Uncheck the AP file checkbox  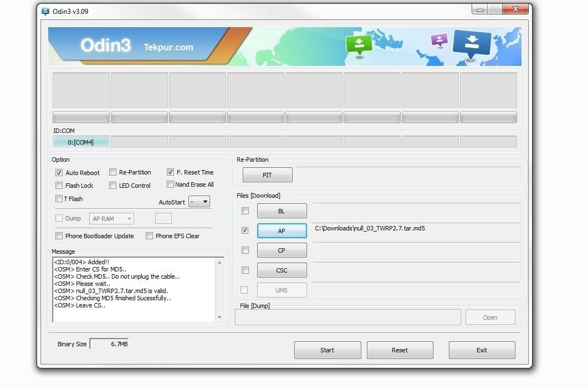(x=245, y=230)
